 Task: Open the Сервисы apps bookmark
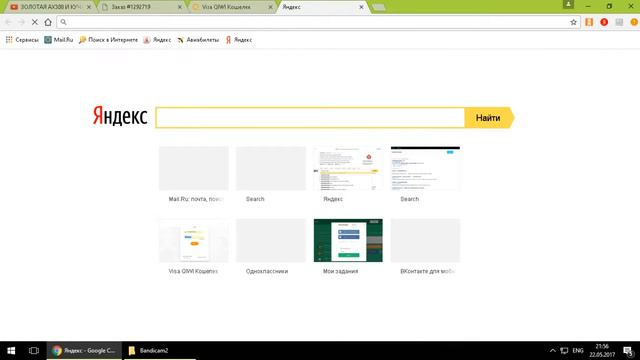pos(22,40)
